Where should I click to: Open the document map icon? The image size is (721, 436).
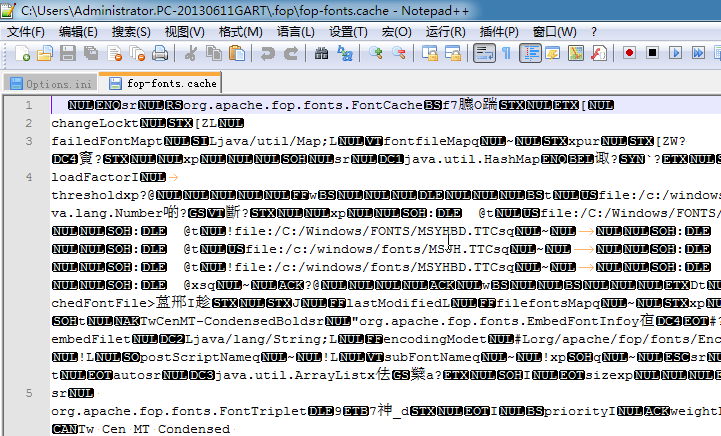(576, 53)
